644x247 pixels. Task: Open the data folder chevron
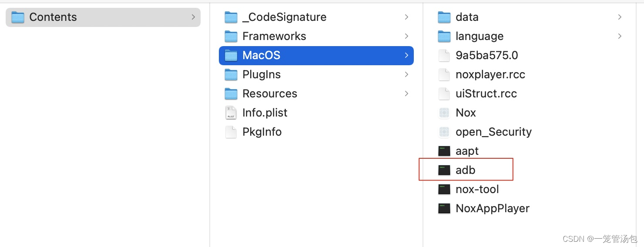pyautogui.click(x=620, y=17)
